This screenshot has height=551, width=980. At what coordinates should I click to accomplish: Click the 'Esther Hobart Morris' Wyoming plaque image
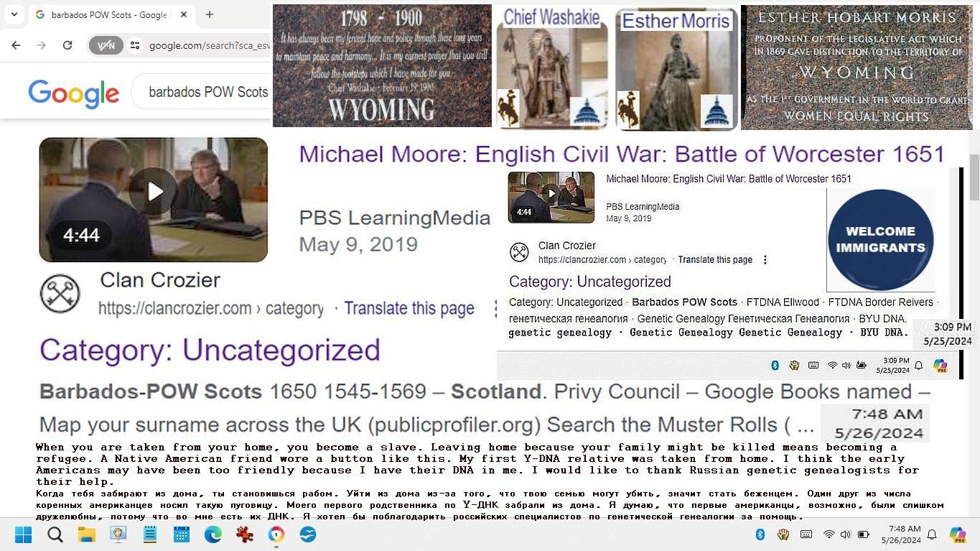pyautogui.click(x=857, y=67)
